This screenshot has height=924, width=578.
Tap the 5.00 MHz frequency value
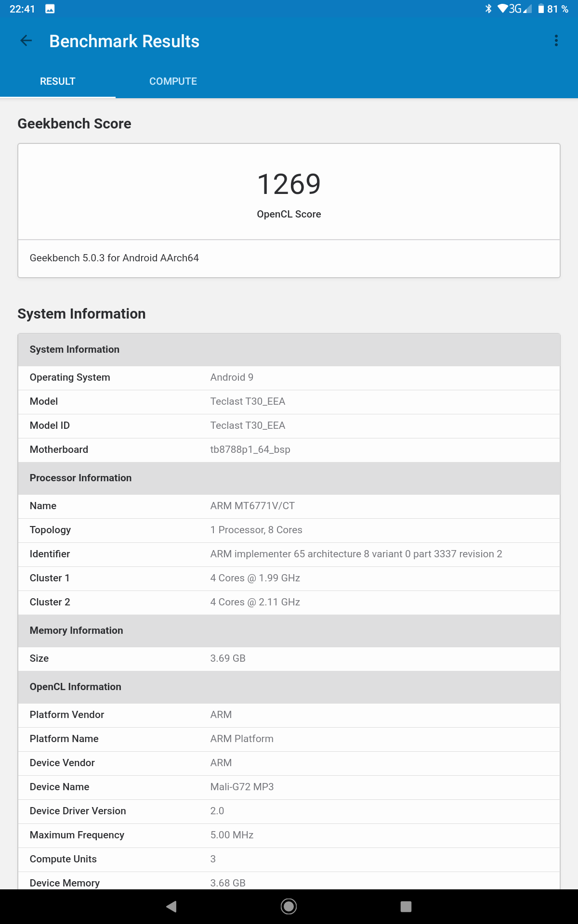[232, 835]
